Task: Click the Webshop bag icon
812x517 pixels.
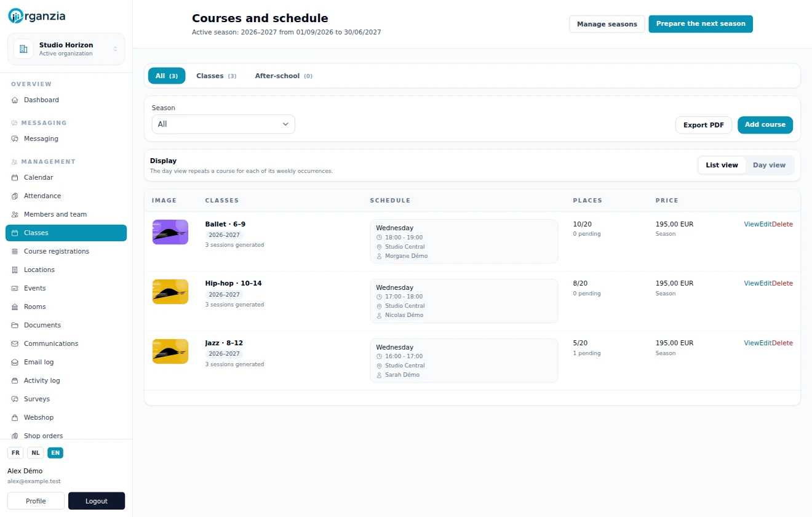Action: pos(15,417)
